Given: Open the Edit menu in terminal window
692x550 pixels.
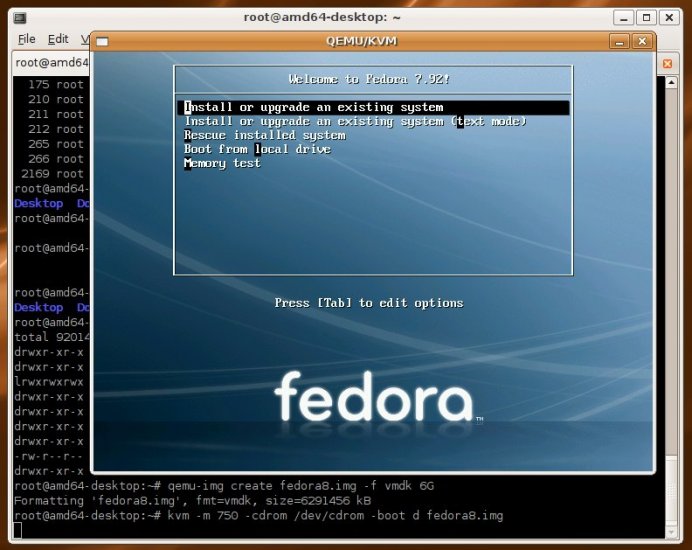Looking at the screenshot, I should pyautogui.click(x=58, y=39).
